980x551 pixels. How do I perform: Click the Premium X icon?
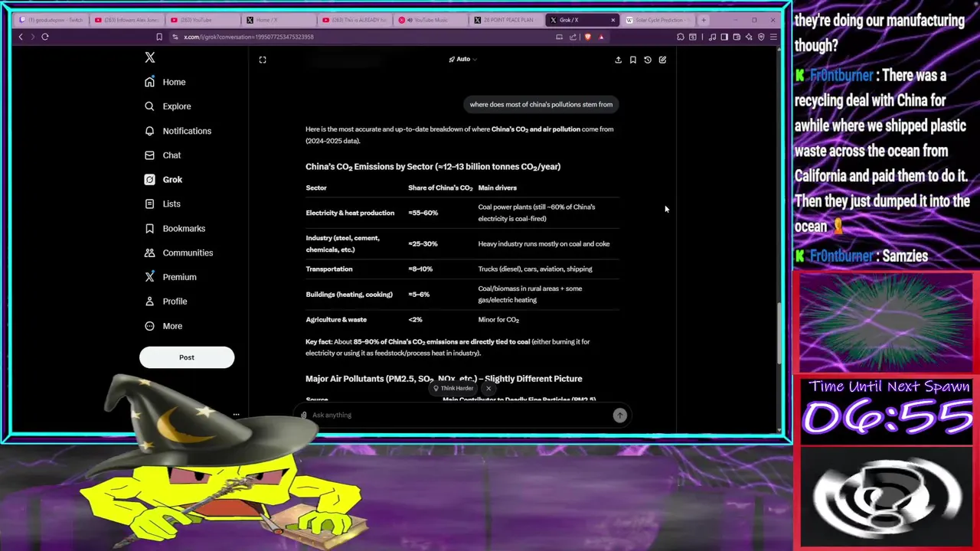[149, 277]
